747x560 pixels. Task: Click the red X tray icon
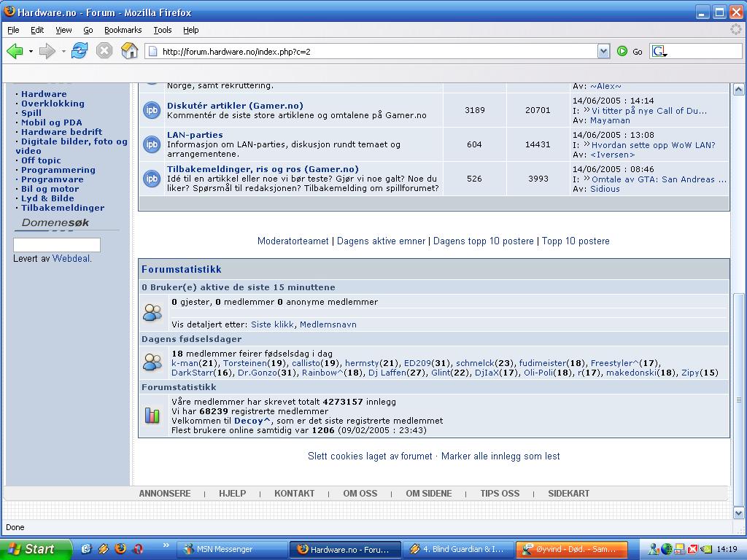click(x=693, y=549)
